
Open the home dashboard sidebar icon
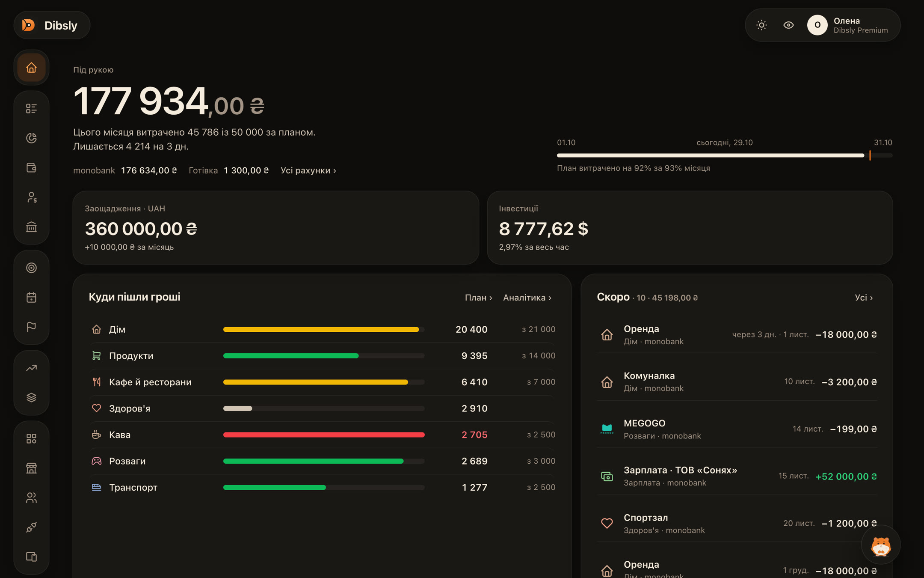coord(31,68)
